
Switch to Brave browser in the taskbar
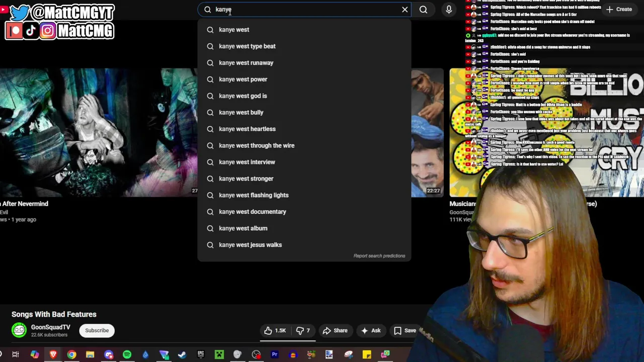[x=53, y=354]
